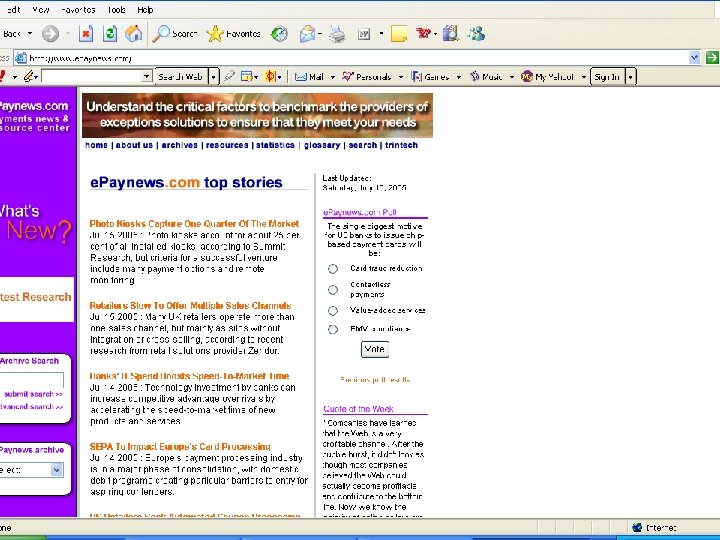Click the History icon in toolbar
The height and width of the screenshot is (540, 720).
click(x=279, y=34)
